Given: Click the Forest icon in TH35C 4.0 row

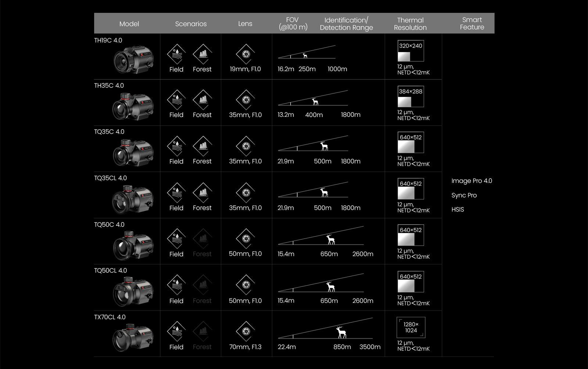Looking at the screenshot, I should pyautogui.click(x=202, y=100).
